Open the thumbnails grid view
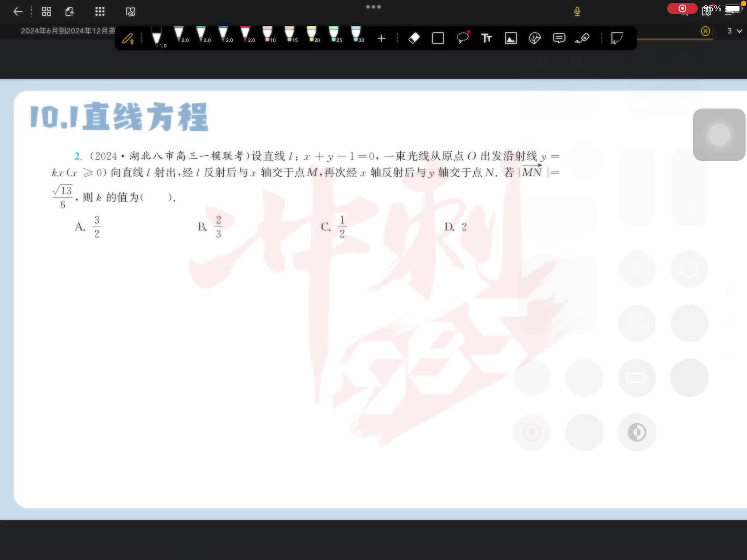This screenshot has width=747, height=560. point(46,12)
